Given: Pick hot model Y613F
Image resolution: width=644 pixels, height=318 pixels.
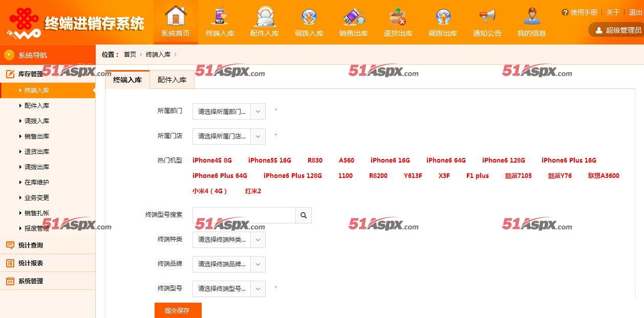Looking at the screenshot, I should (413, 175).
